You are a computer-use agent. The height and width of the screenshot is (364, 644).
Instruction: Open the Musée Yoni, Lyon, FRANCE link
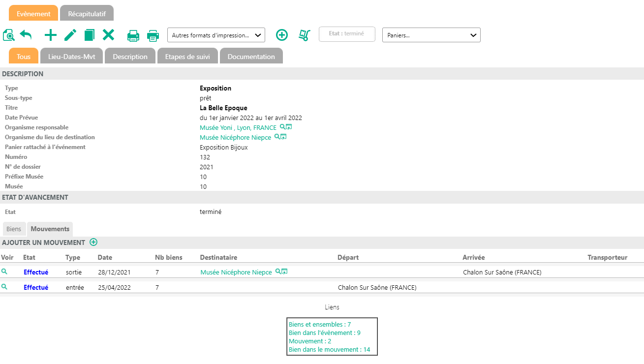pos(238,127)
